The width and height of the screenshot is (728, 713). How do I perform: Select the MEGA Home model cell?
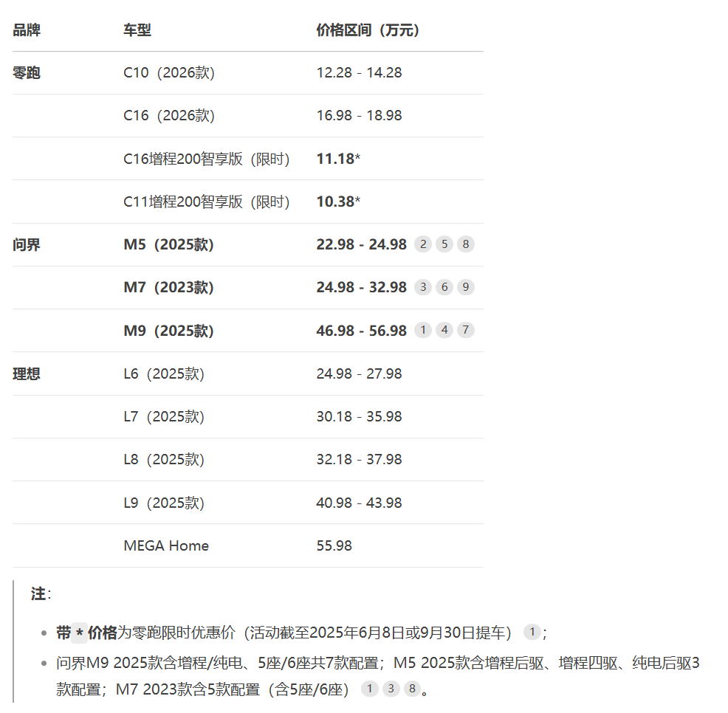tap(166, 545)
